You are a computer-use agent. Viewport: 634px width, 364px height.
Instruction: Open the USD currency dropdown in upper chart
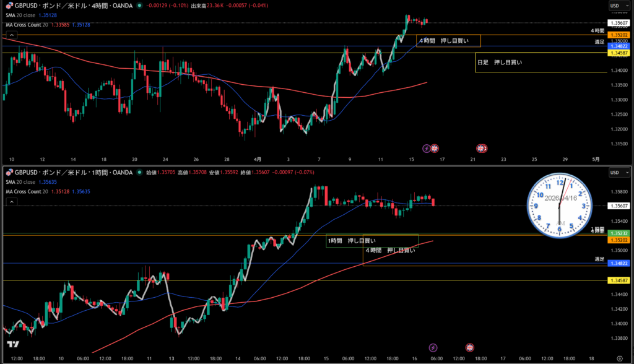[615, 6]
